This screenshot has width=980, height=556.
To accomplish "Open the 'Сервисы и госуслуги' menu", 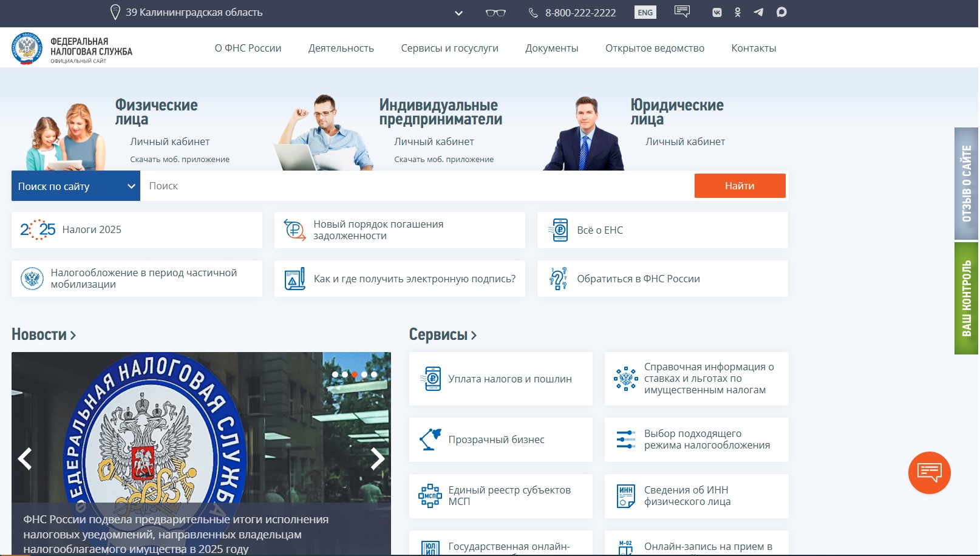I will click(x=449, y=48).
